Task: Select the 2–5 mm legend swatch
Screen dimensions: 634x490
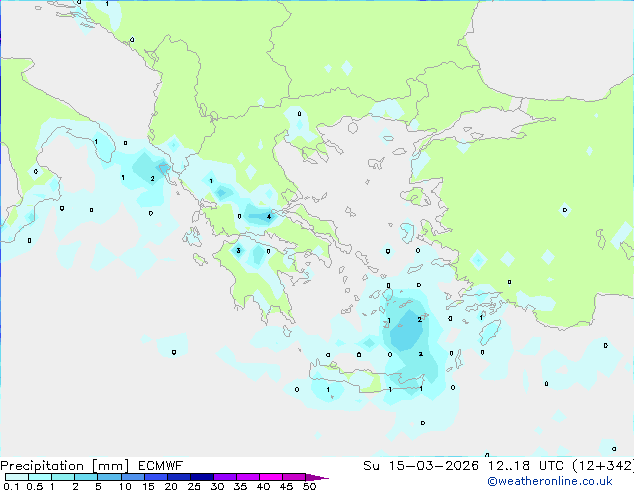Action: pos(86,477)
